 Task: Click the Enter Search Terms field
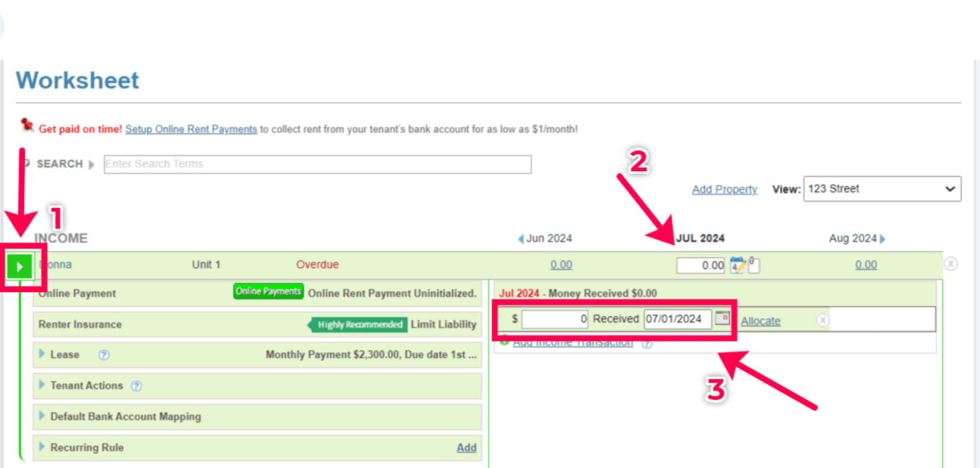(317, 164)
